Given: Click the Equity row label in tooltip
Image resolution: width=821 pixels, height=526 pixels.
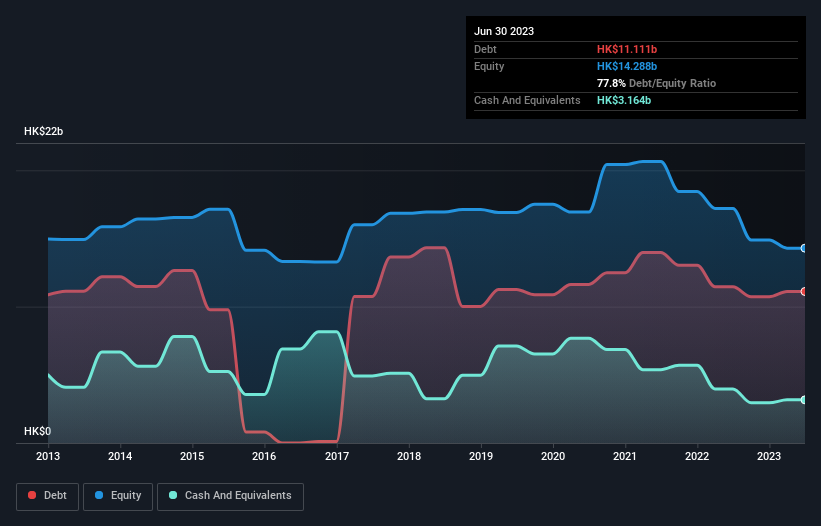Looking at the screenshot, I should [x=489, y=66].
